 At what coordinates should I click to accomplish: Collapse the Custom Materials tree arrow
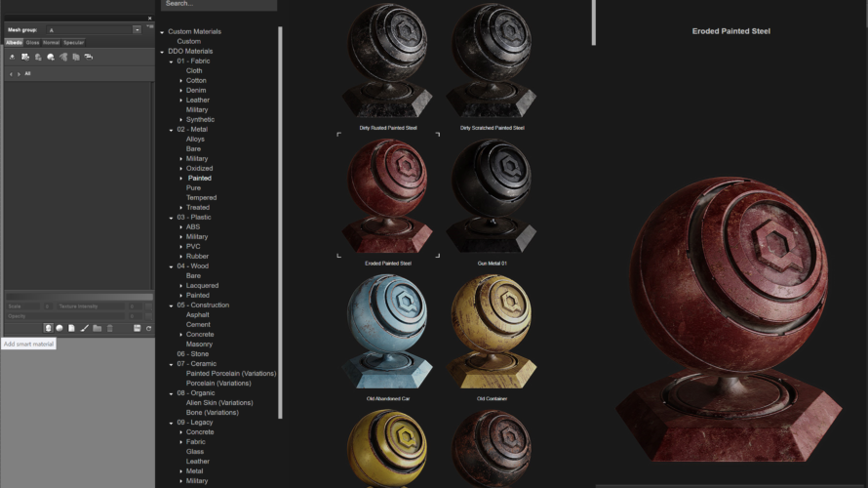coord(162,32)
